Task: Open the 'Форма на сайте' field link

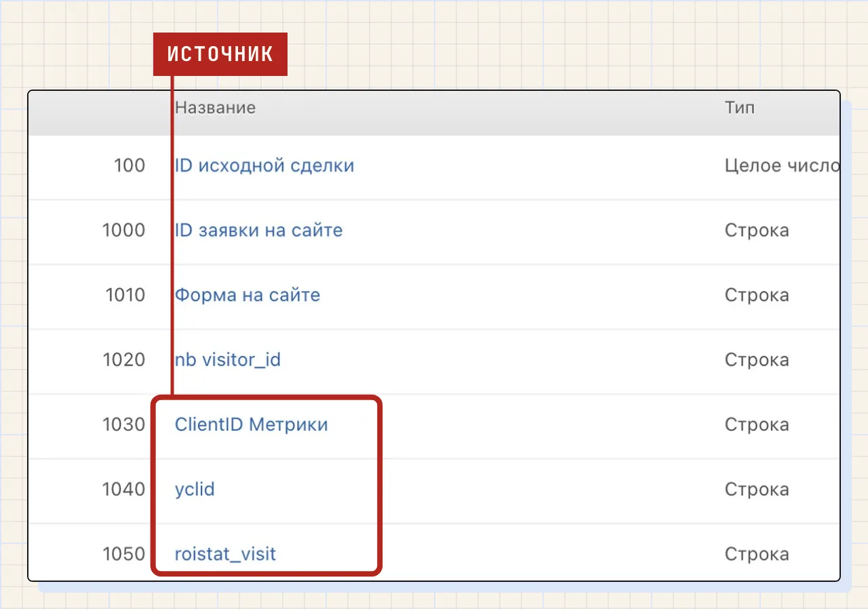Action: (x=248, y=295)
